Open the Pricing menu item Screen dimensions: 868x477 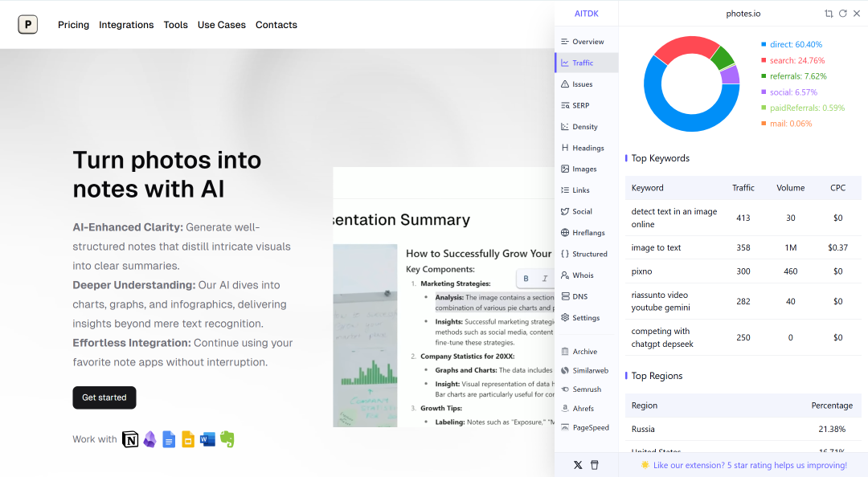pyautogui.click(x=74, y=25)
